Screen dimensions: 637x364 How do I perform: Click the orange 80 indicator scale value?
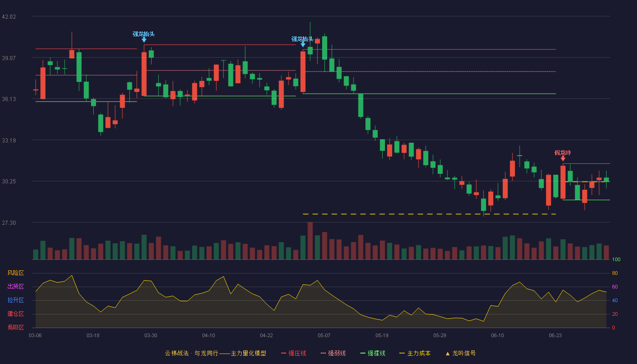coord(615,273)
